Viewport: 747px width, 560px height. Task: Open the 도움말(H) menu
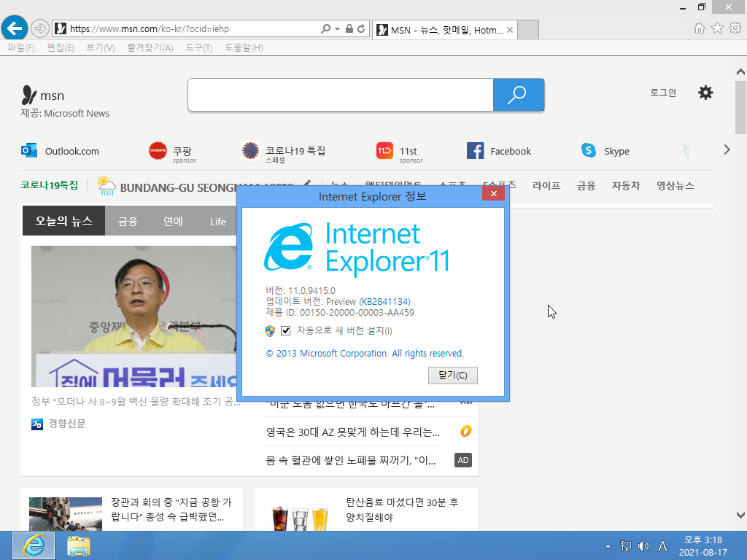point(244,47)
